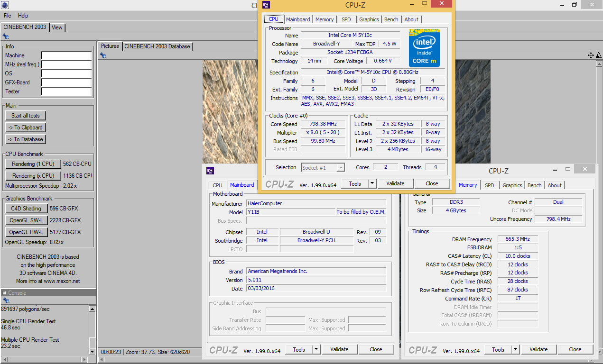Image resolution: width=603 pixels, height=364 pixels.
Task: Click the Machine input field
Action: (66, 55)
